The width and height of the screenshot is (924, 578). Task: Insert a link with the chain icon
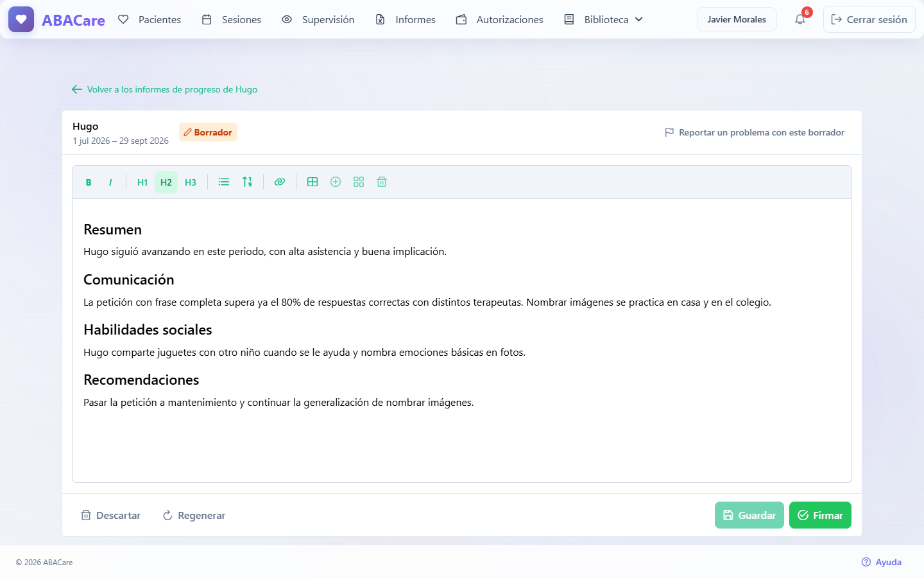tap(280, 182)
